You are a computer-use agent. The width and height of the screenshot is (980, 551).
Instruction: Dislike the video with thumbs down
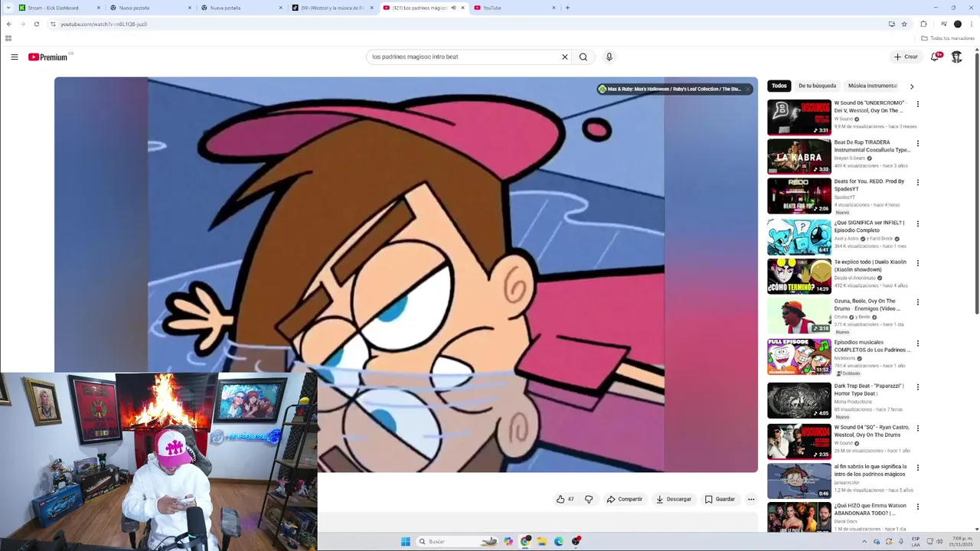[x=589, y=499]
